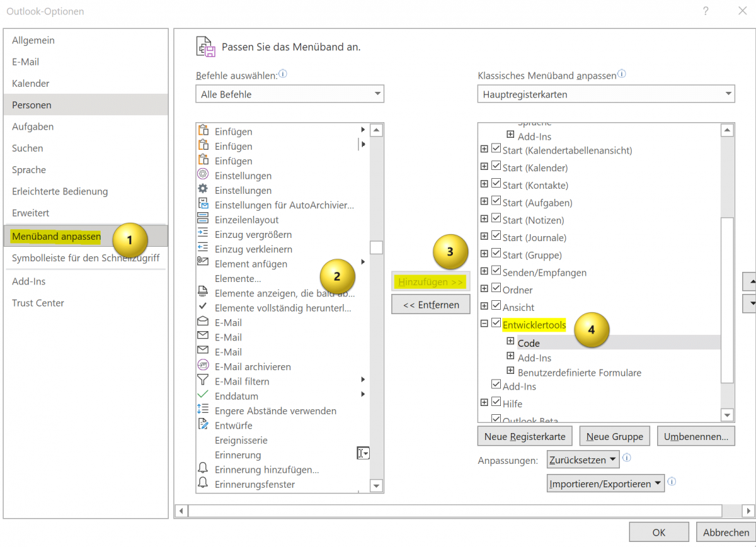Disable the Start (Notizen) checkbox
756x547 pixels.
pyautogui.click(x=495, y=220)
